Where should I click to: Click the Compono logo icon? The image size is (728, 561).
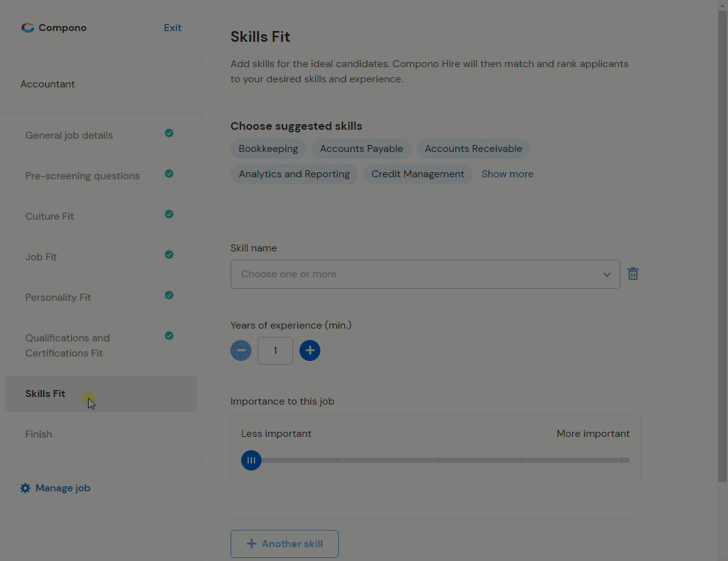click(x=28, y=28)
